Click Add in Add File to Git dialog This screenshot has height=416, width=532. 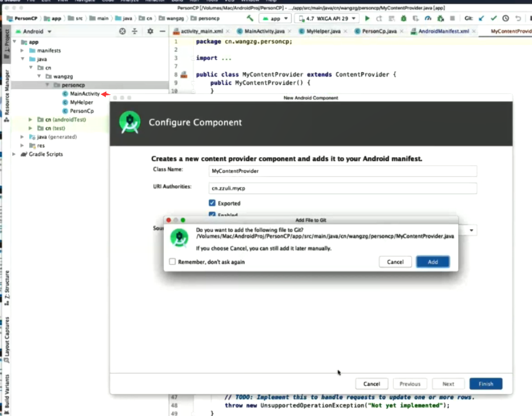pyautogui.click(x=433, y=262)
